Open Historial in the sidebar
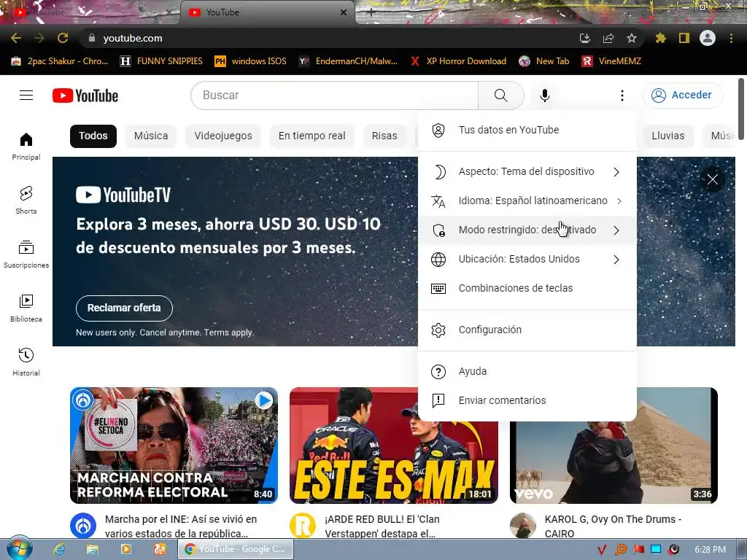Image resolution: width=747 pixels, height=560 pixels. (26, 362)
